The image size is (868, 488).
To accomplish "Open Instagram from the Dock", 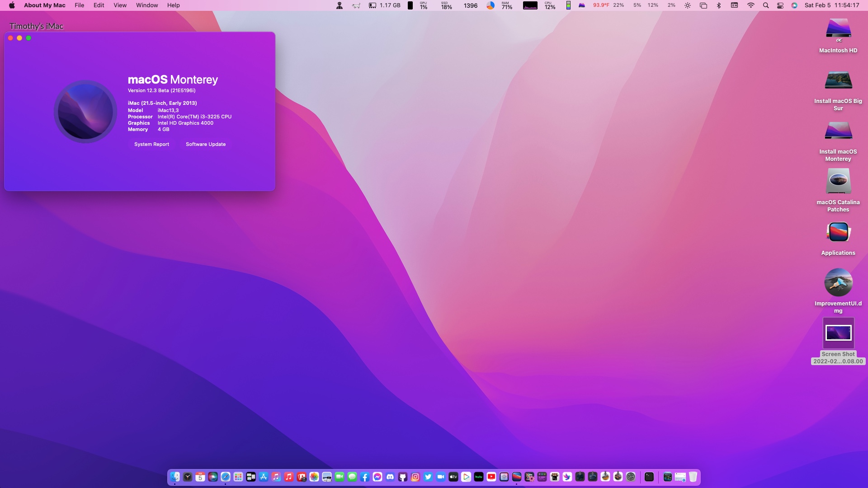I will click(x=415, y=477).
